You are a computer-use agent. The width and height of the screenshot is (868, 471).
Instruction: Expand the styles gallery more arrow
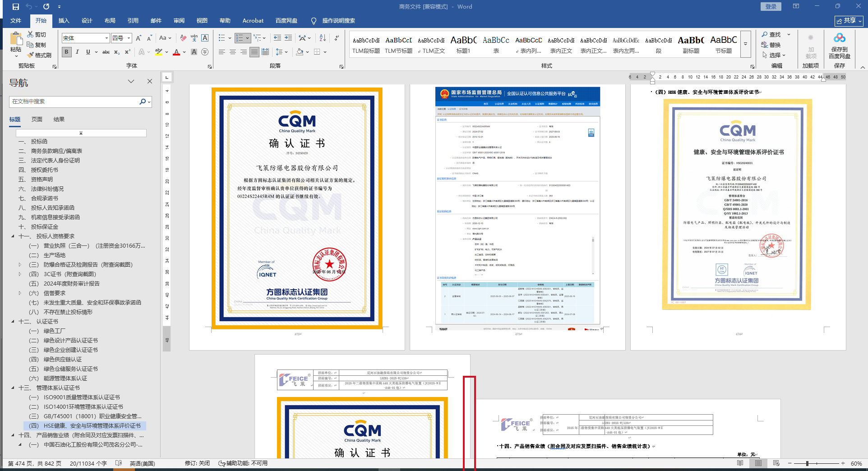[745, 44]
